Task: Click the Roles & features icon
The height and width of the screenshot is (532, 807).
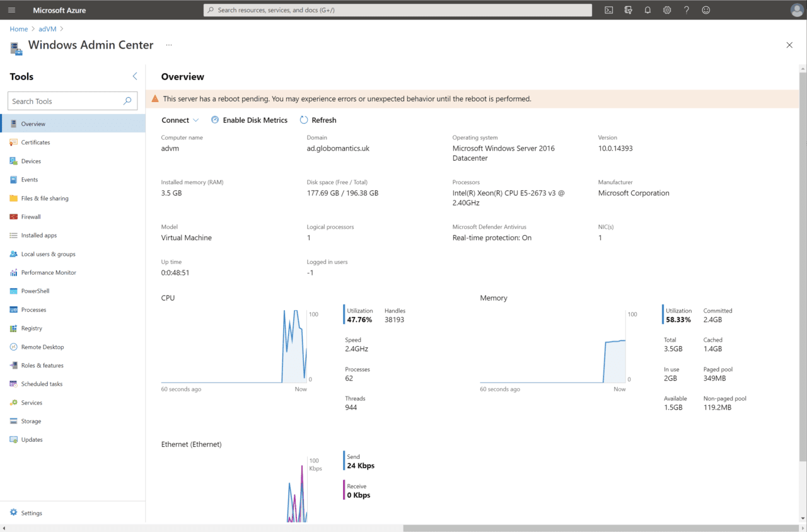Action: coord(14,366)
